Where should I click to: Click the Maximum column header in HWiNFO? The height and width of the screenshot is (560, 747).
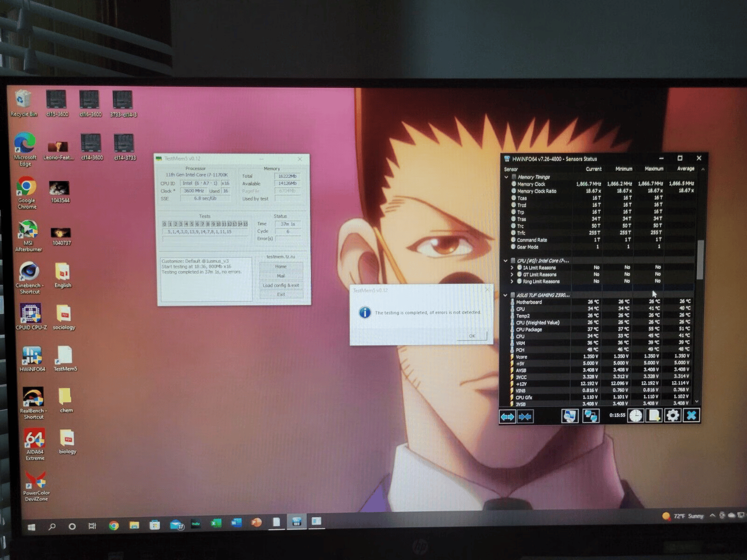pos(654,169)
